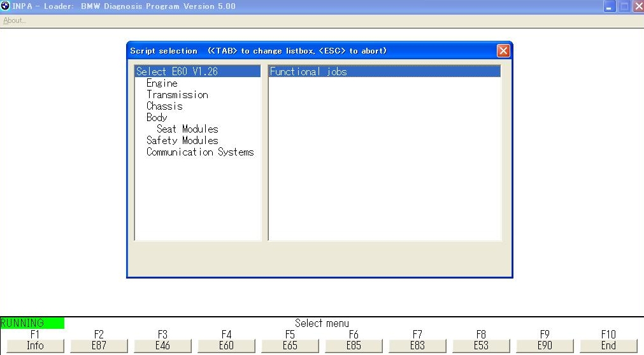Click the F10 End button
Screen dimensions: 644x355
[x=608, y=345]
